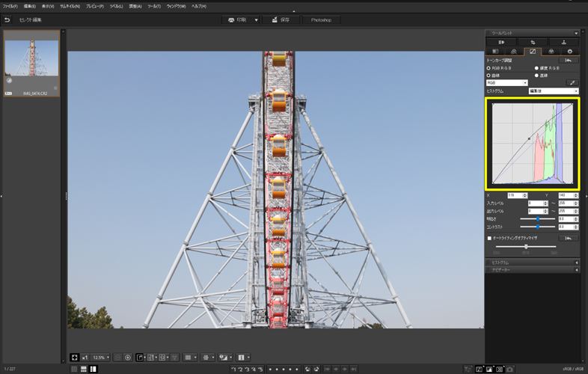Click the fit-to-window view icon
The height and width of the screenshot is (374, 588).
[74, 358]
